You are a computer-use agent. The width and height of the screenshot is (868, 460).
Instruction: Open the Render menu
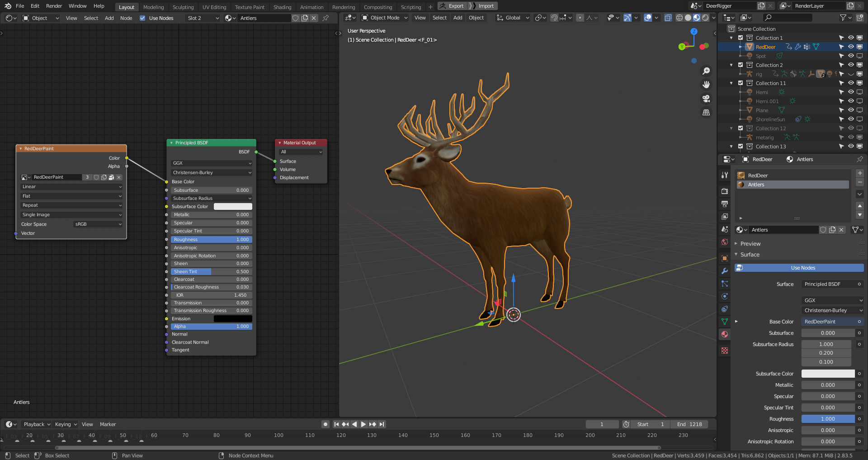[x=54, y=6]
